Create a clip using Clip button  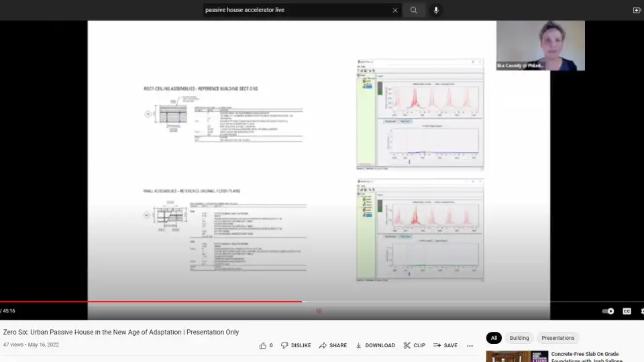point(414,345)
